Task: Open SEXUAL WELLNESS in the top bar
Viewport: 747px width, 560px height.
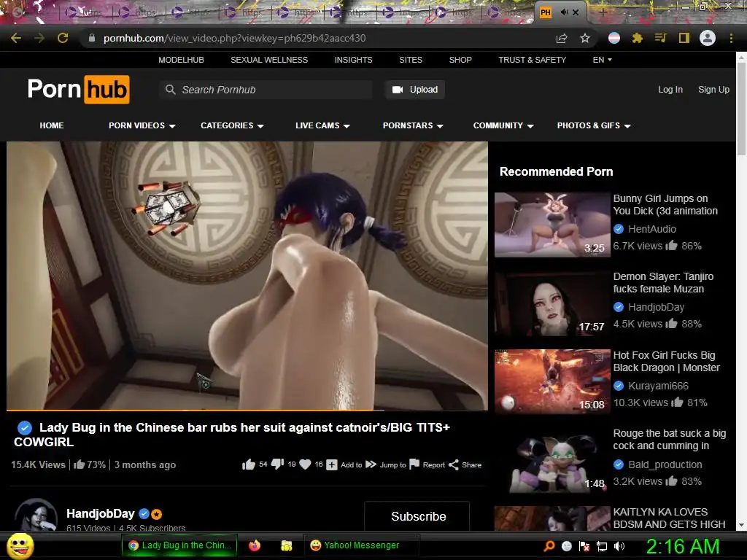Action: pyautogui.click(x=269, y=60)
